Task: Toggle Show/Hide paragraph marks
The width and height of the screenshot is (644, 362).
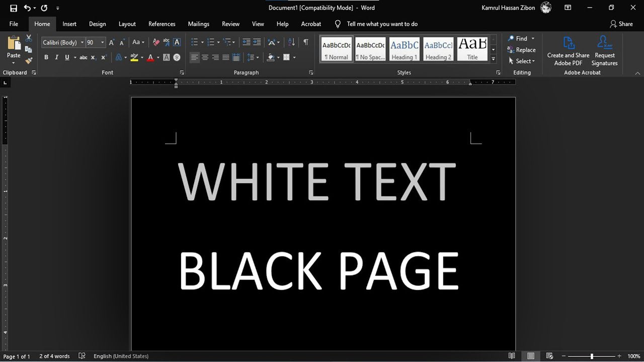Action: (x=305, y=43)
